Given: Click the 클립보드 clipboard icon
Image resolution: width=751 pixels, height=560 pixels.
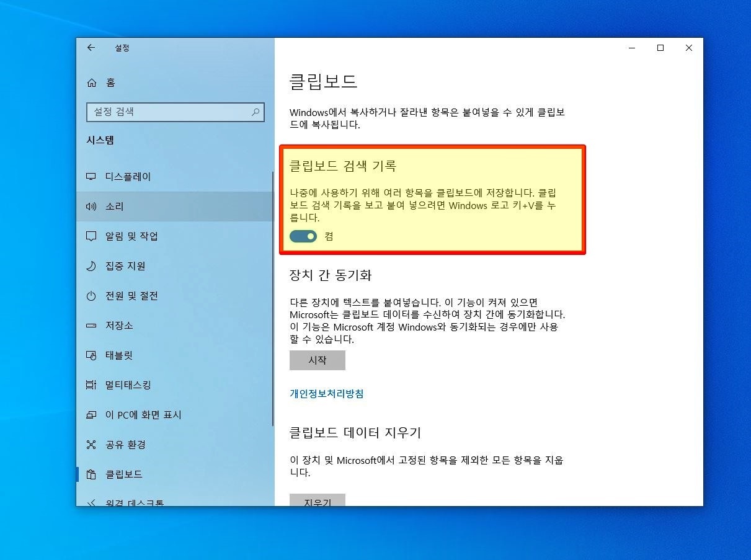Looking at the screenshot, I should (91, 474).
